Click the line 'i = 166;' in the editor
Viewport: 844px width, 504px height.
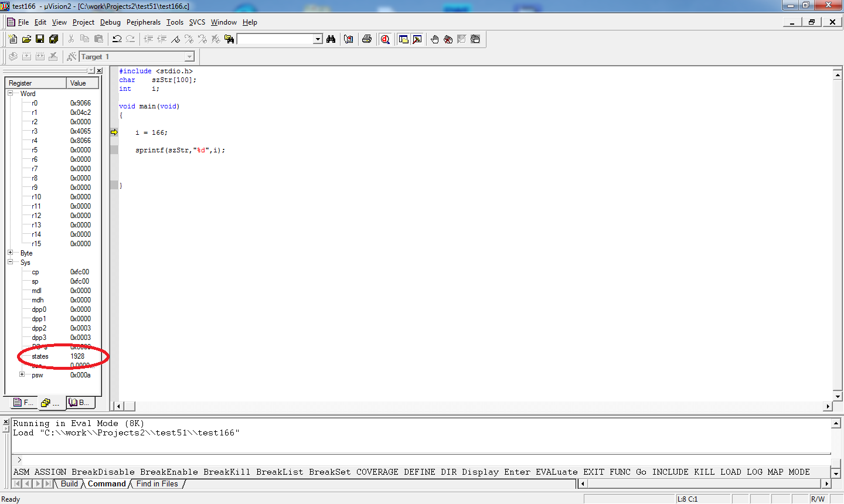click(151, 132)
